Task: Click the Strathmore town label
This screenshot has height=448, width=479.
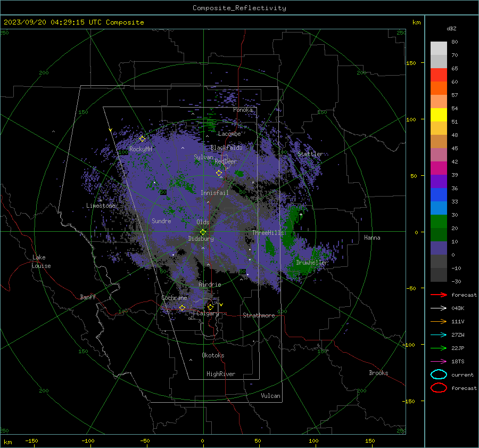Action: (259, 315)
